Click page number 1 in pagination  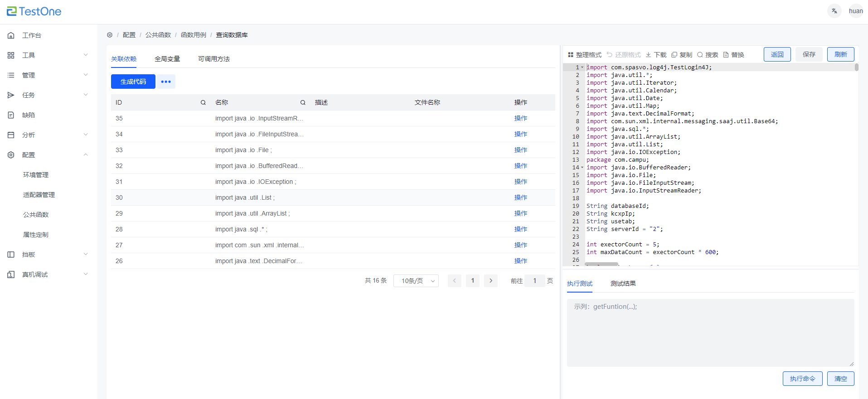coord(473,281)
